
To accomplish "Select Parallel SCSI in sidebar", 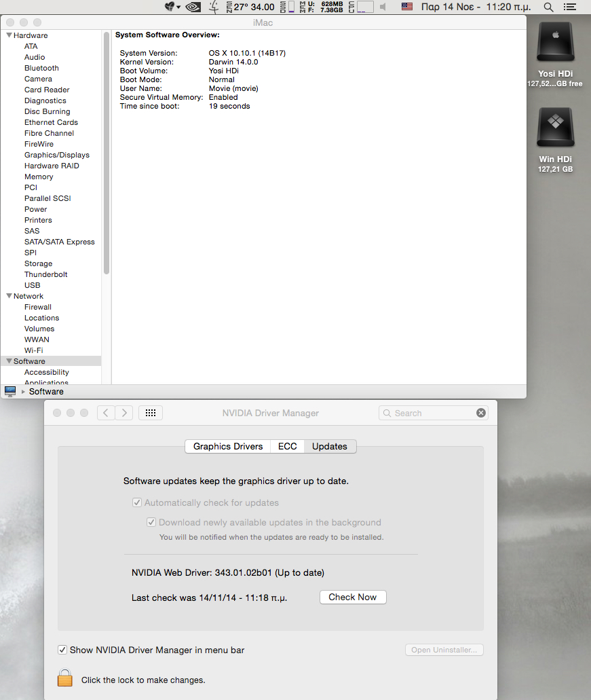I will (47, 198).
